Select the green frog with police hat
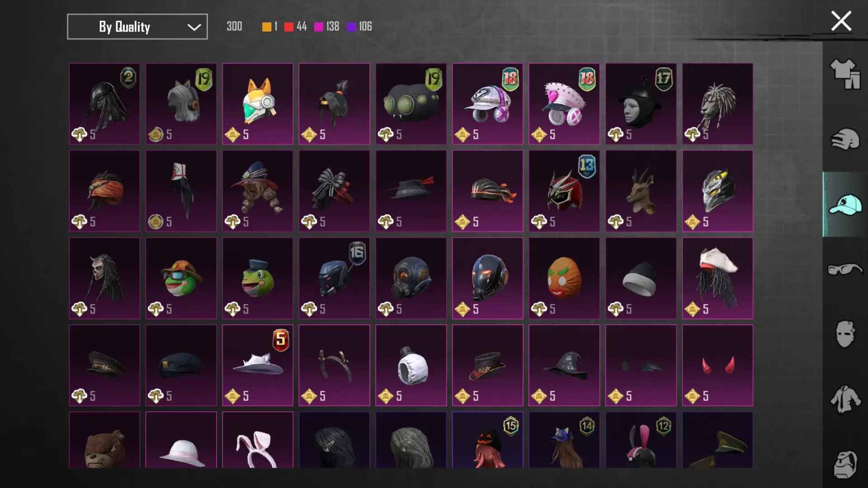 coord(258,278)
